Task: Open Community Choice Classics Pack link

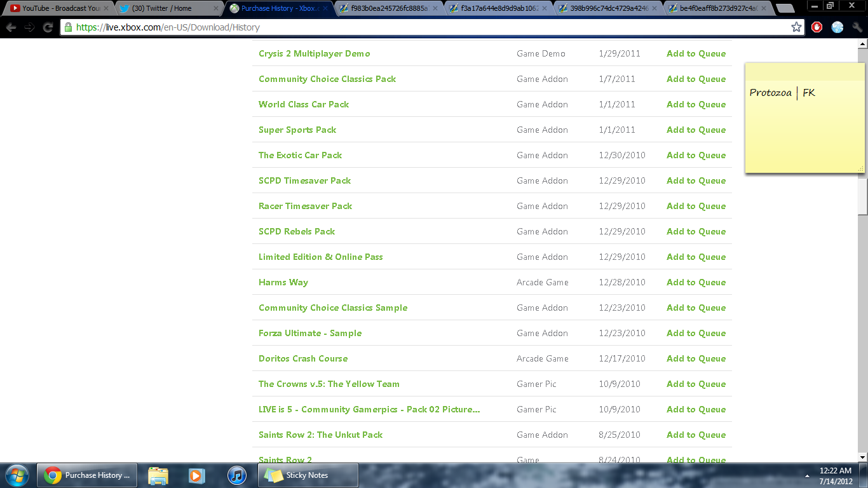Action: click(x=327, y=79)
